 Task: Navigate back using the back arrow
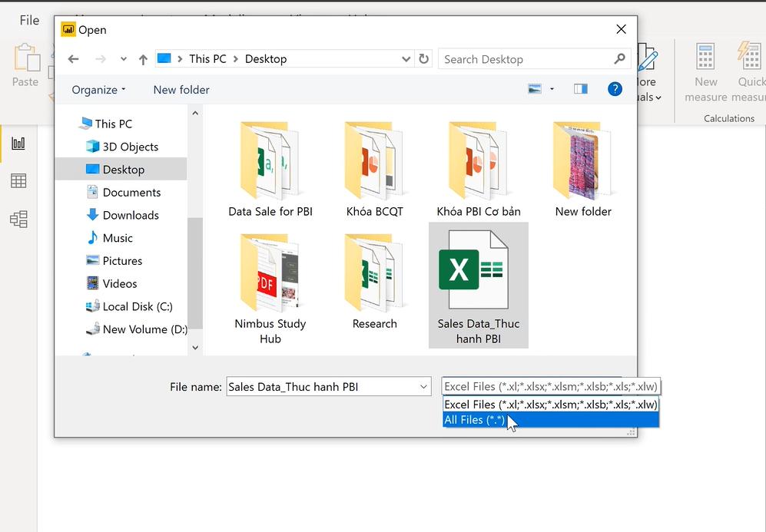coord(73,58)
